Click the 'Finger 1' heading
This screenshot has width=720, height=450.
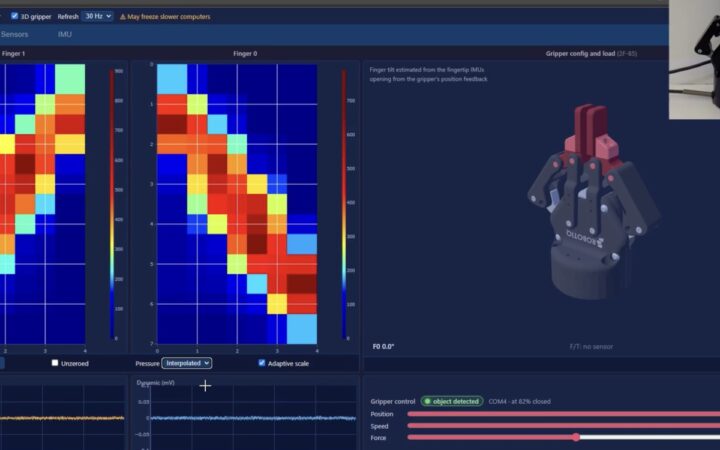13,53
